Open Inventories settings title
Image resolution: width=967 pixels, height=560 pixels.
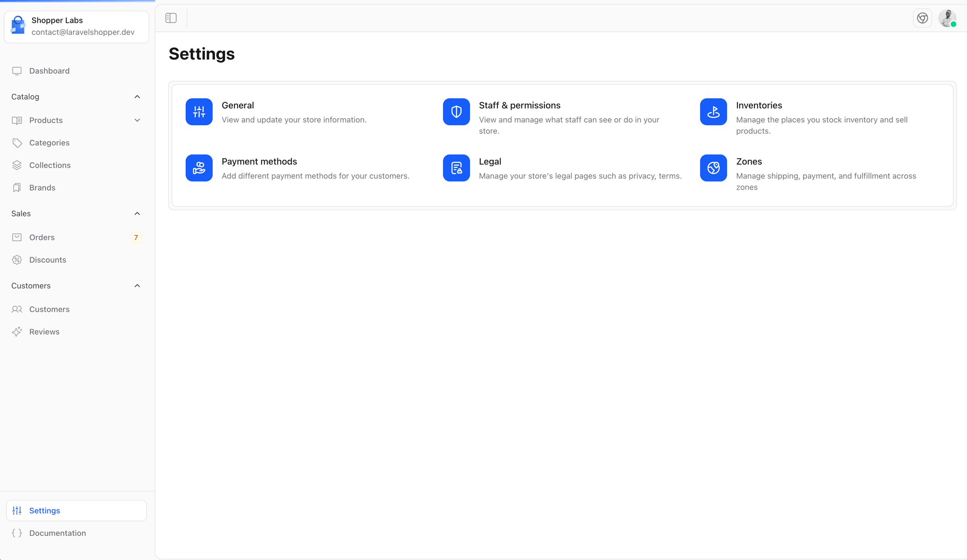pyautogui.click(x=759, y=105)
